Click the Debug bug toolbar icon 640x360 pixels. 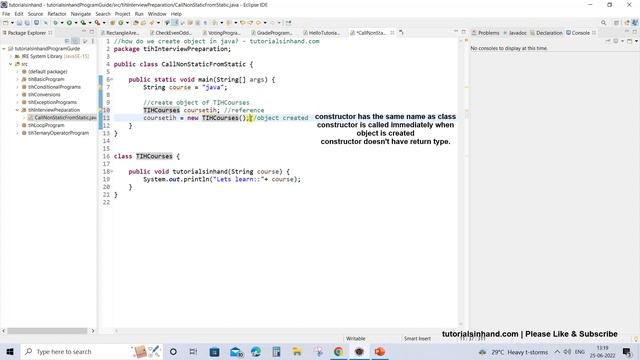pos(56,23)
